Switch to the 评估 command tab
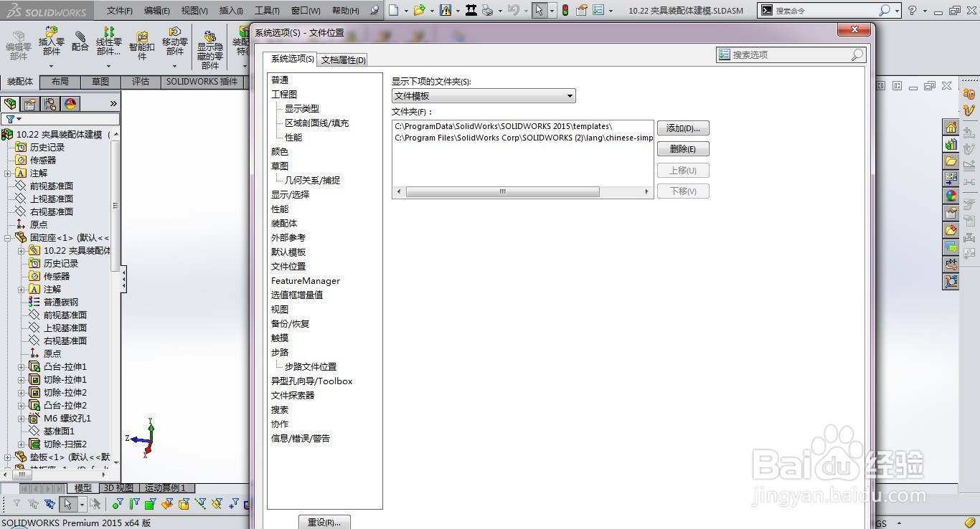 pos(141,82)
